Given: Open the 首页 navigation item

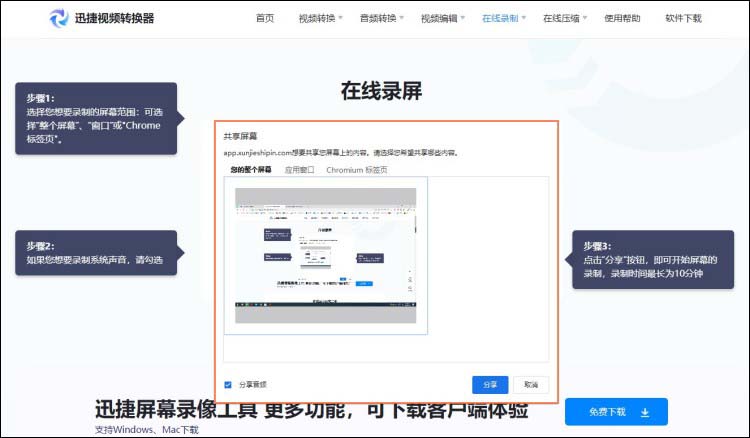Looking at the screenshot, I should [265, 18].
